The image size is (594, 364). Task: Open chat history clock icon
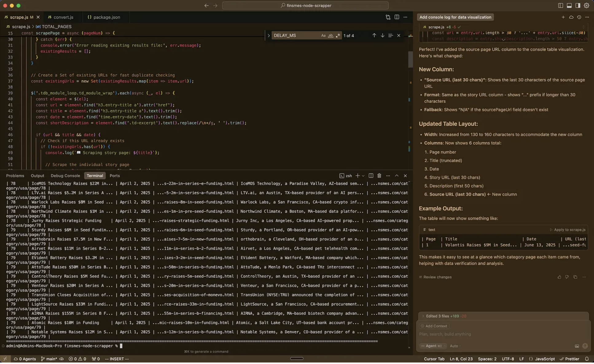click(579, 17)
